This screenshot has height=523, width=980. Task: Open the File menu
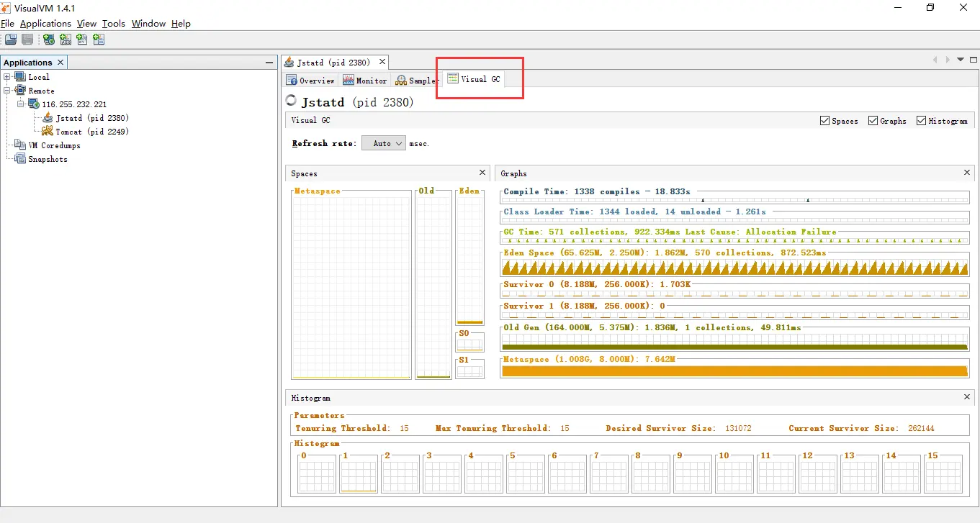[7, 24]
